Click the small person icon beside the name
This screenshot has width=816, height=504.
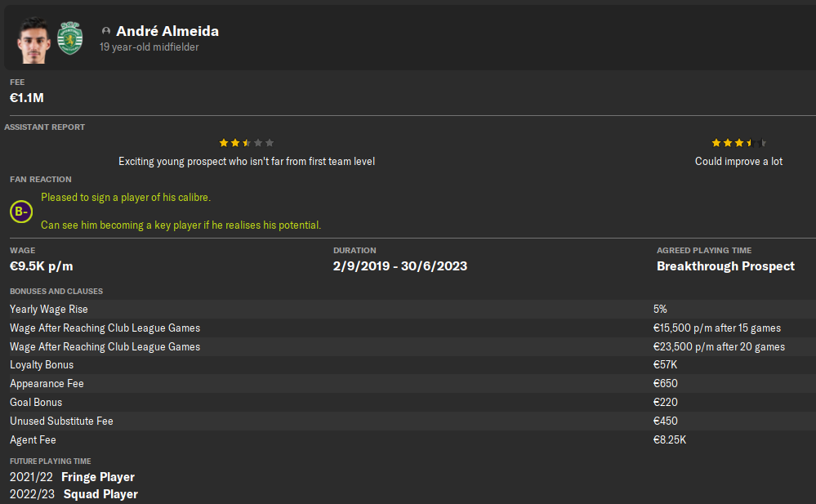coord(106,31)
